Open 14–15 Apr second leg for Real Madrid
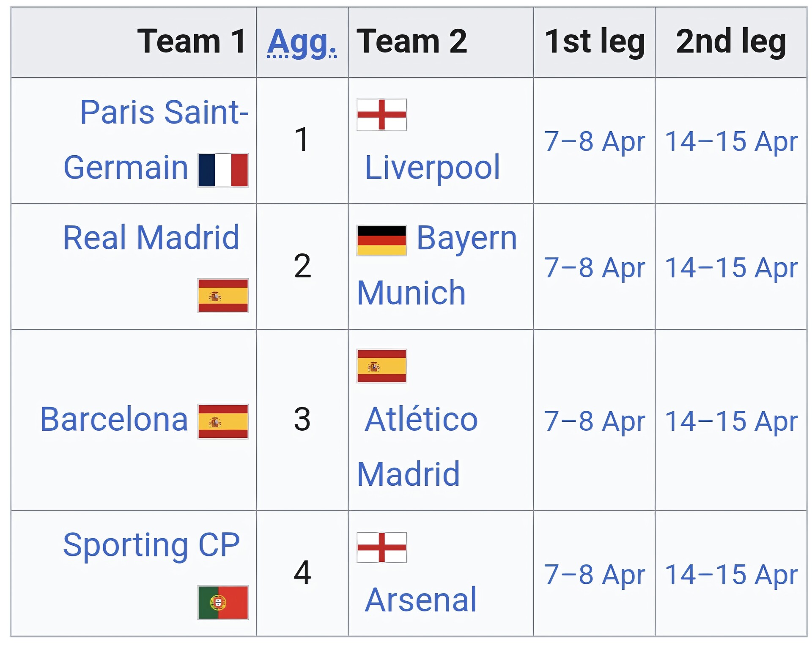 [731, 268]
